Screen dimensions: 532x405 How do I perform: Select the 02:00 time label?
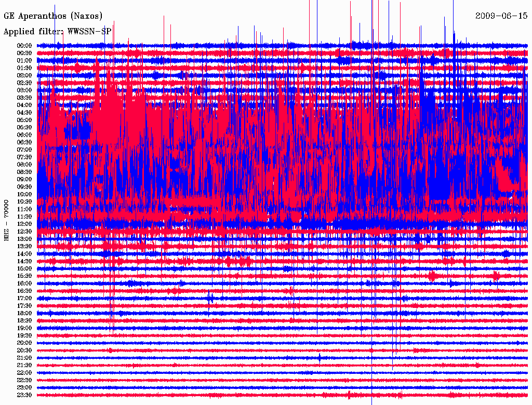24,76
